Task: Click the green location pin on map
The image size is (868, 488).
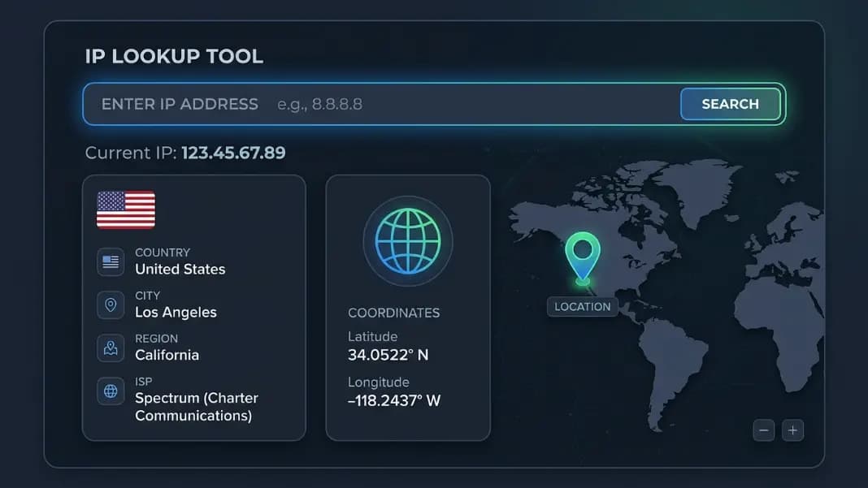Action: pyautogui.click(x=583, y=258)
